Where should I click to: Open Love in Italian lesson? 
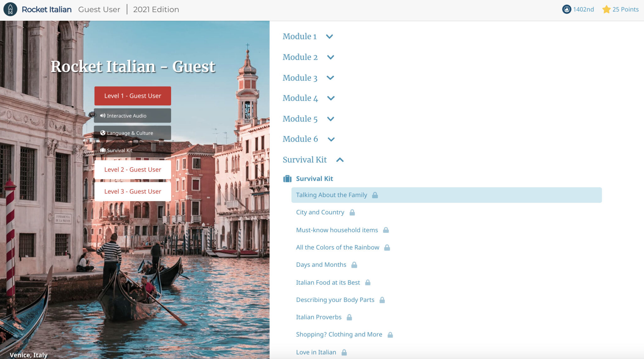click(316, 352)
